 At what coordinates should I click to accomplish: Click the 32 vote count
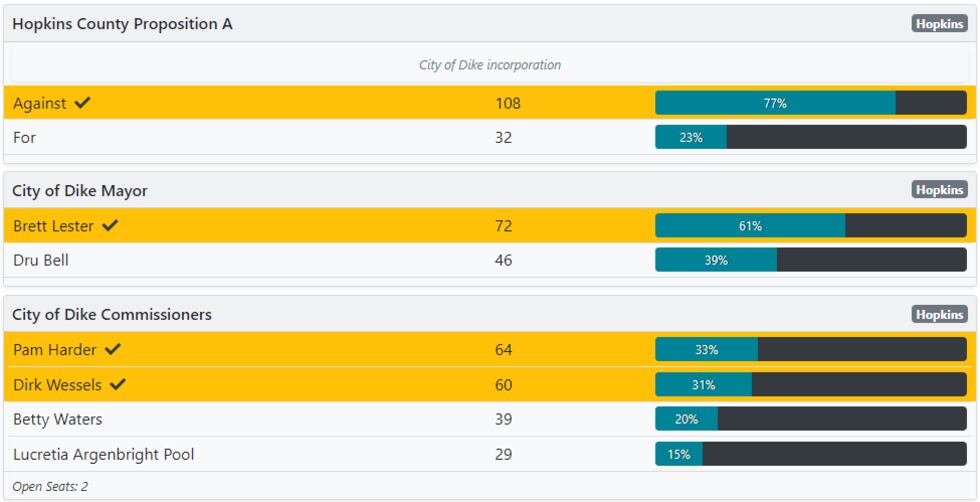(503, 137)
